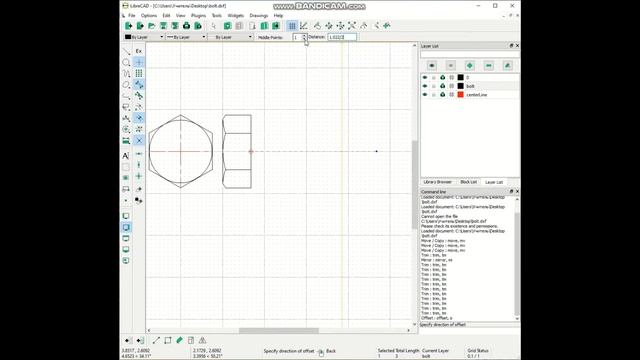Screen dimensions: 640x360
Task: Click the draft mode icon beside grid
Action: click(x=304, y=26)
